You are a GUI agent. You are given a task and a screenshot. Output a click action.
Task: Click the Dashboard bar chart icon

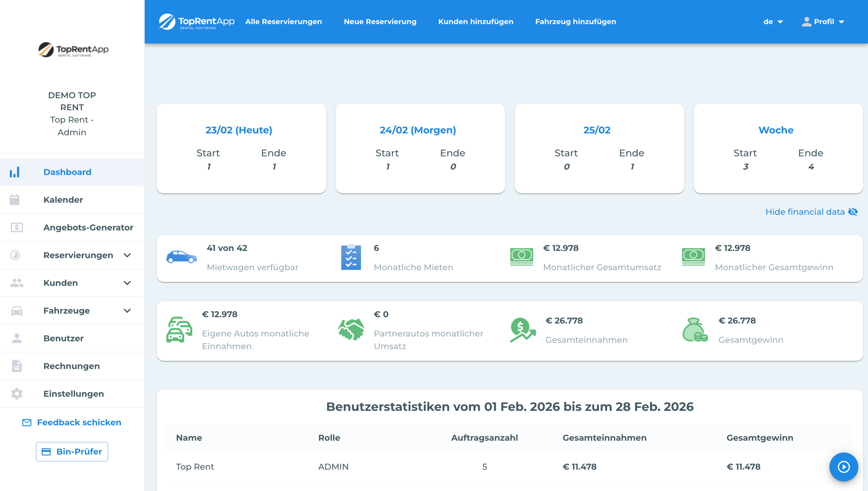(x=14, y=172)
